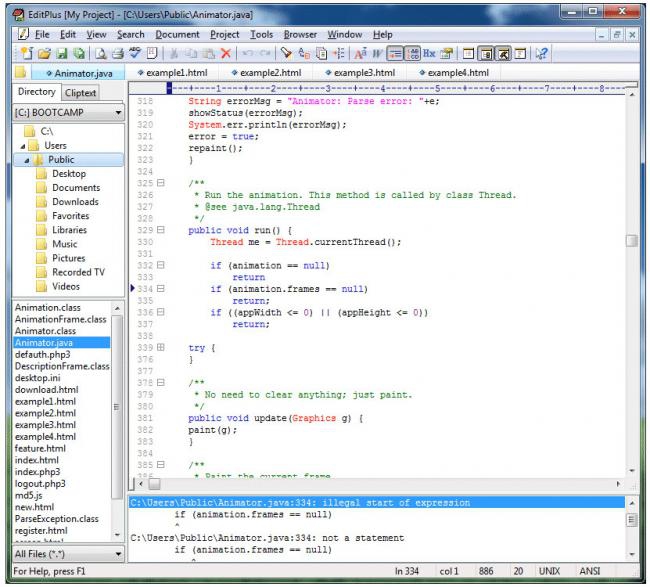Collapse the code fold at line 325
This screenshot has width=650, height=587.
point(161,183)
